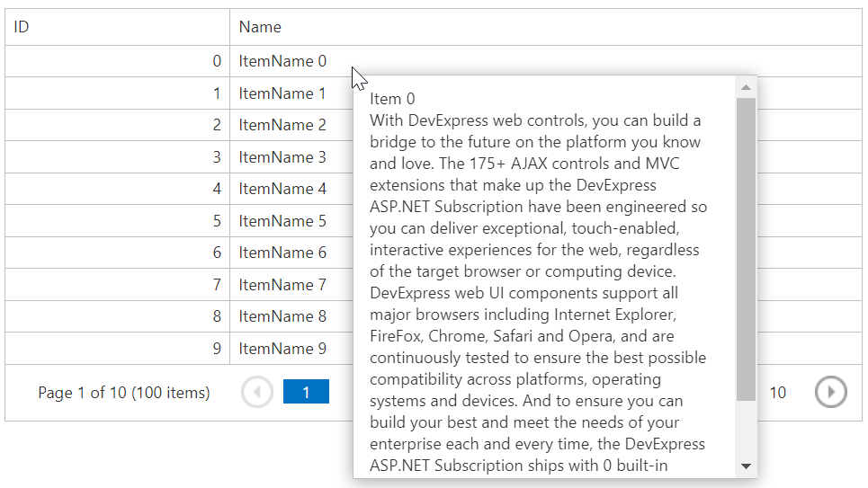Click ID cell with value 4
The height and width of the screenshot is (488, 868).
[x=117, y=189]
